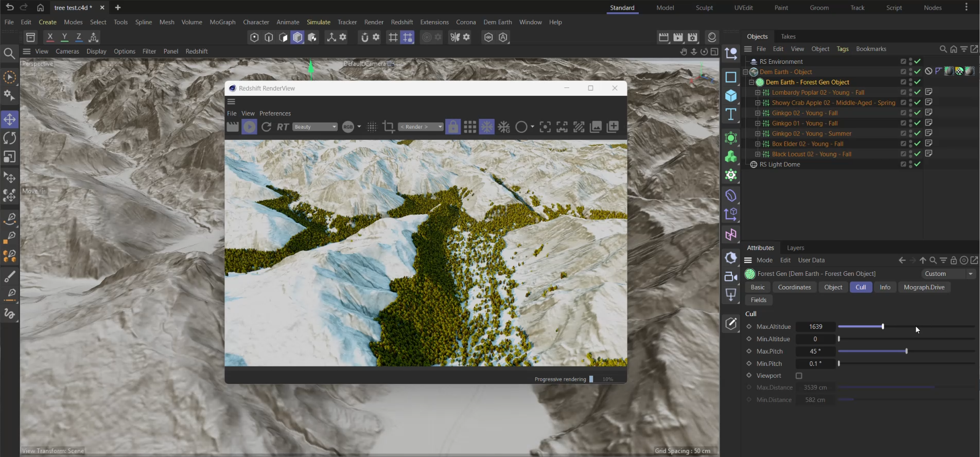
Task: Toggle X axis lock icon
Action: coord(50,37)
